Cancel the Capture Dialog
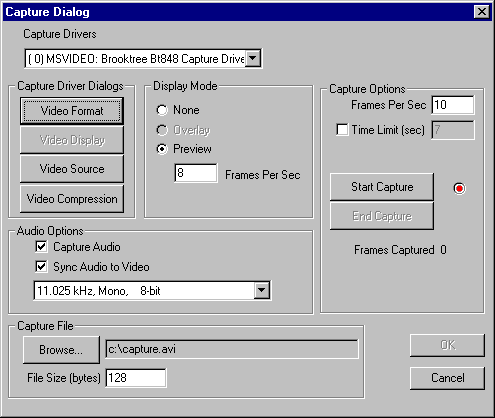This screenshot has width=495, height=418. click(x=447, y=378)
